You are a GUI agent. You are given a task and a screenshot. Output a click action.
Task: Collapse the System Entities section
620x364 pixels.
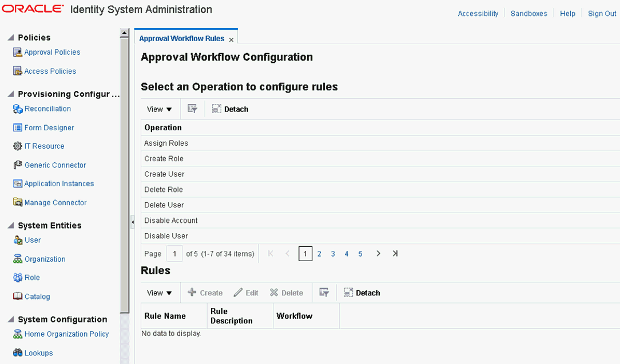pos(11,225)
